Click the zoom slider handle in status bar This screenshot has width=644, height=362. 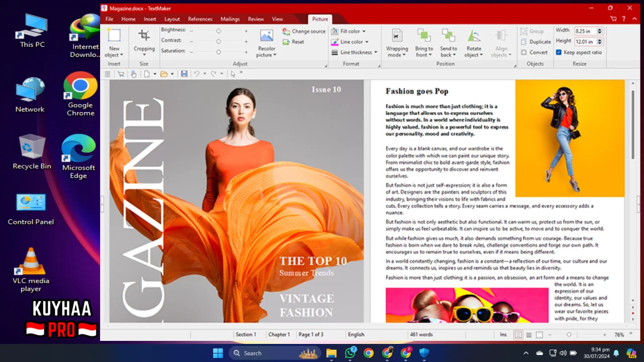(569, 335)
